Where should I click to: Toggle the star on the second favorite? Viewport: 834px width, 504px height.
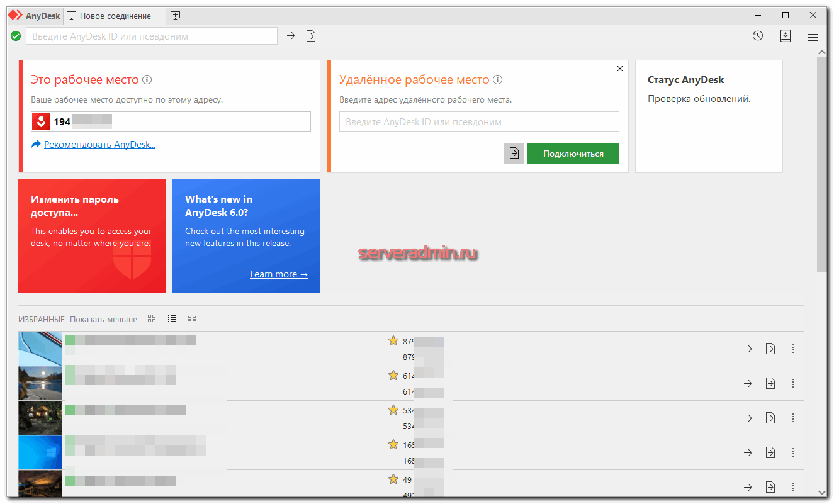click(x=393, y=376)
